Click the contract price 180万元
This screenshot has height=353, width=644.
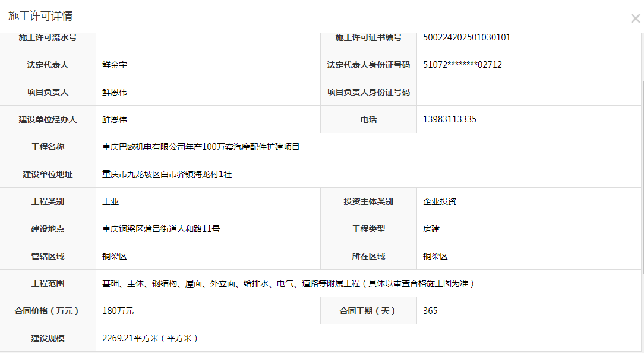[x=118, y=311]
